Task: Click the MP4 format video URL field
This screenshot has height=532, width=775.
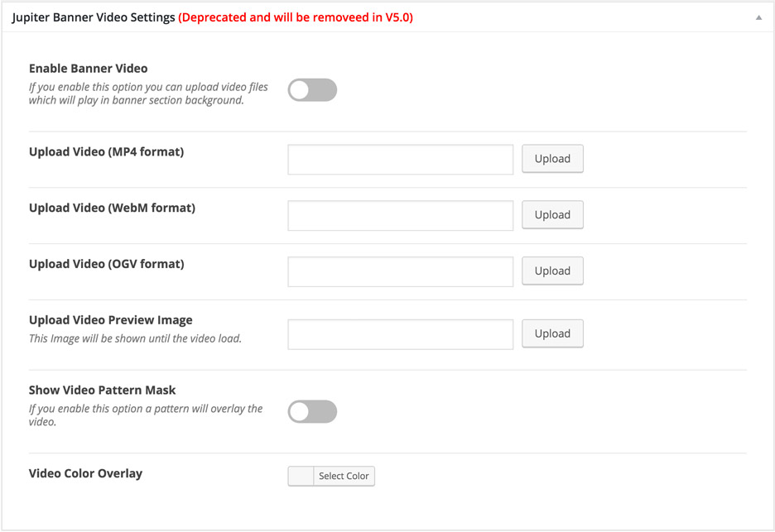Action: [401, 160]
